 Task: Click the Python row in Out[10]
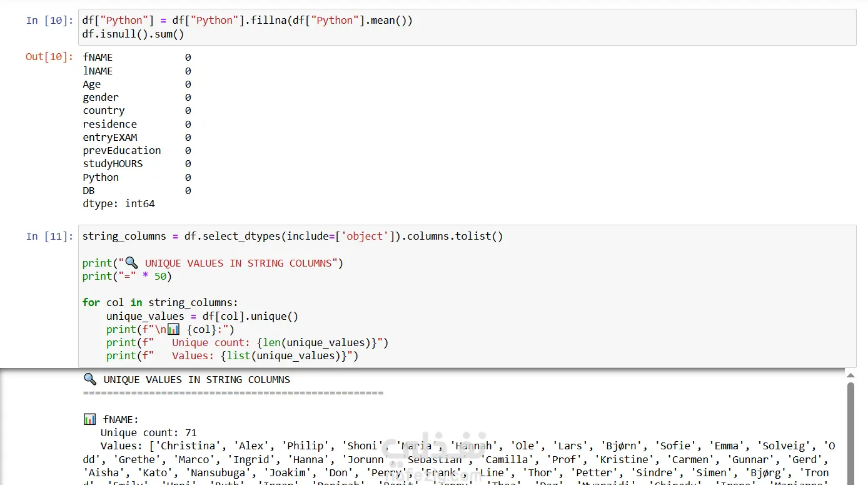(x=137, y=178)
